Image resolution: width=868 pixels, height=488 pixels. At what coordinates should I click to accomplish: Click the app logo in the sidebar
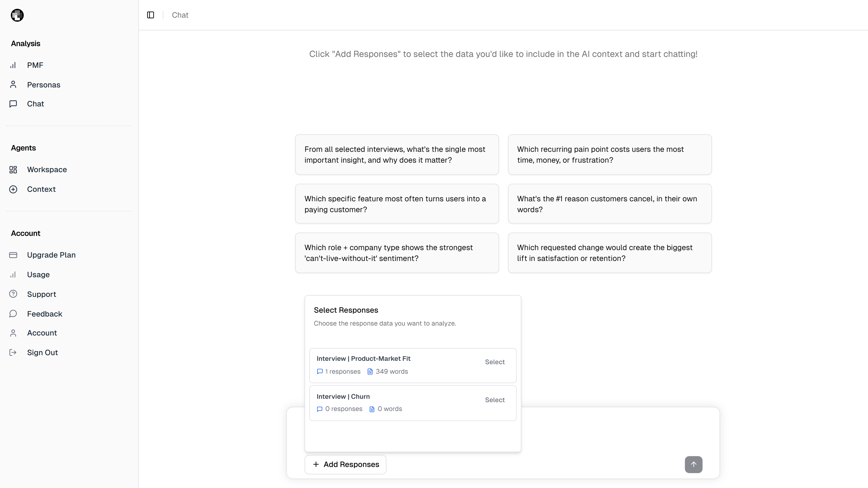(x=17, y=15)
